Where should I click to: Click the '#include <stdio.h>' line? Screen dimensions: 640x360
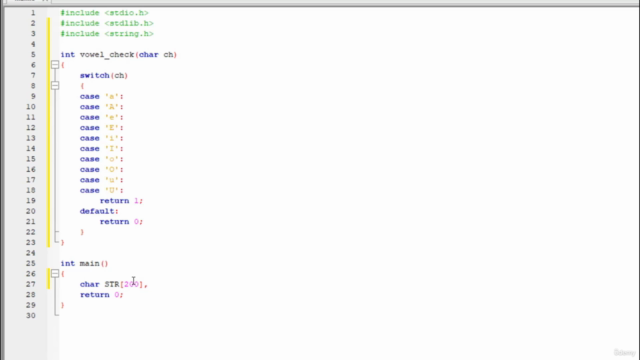click(104, 13)
